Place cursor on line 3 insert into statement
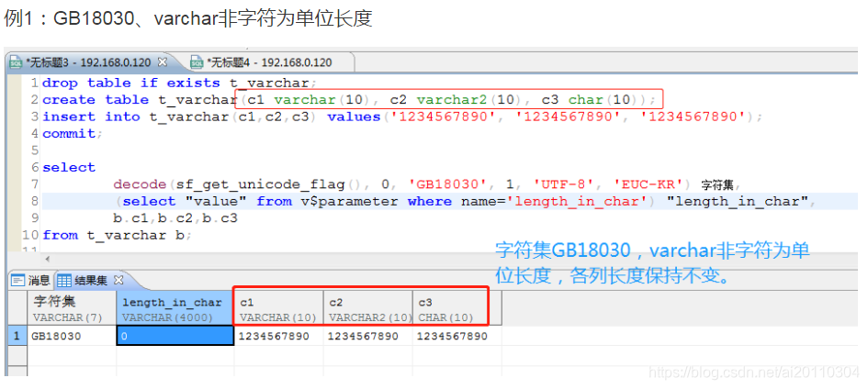This screenshot has width=868, height=389. [x=402, y=117]
